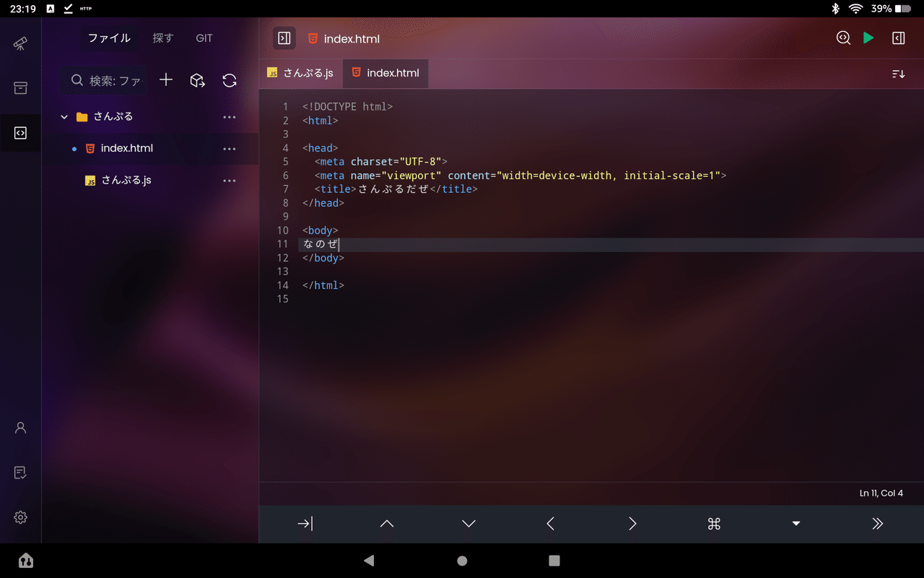Viewport: 924px width, 578px height.
Task: Open options menu for index.html file
Action: 230,149
